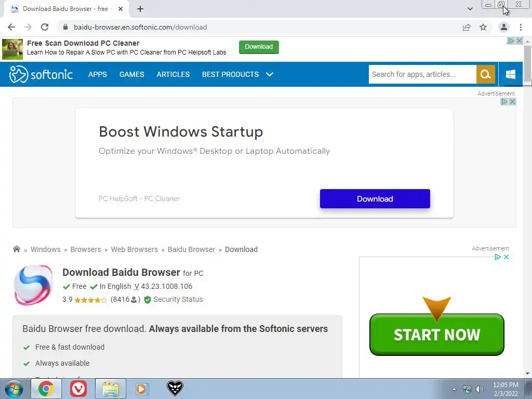This screenshot has width=532, height=399.
Task: Open the Windows Start button
Action: pos(14,389)
